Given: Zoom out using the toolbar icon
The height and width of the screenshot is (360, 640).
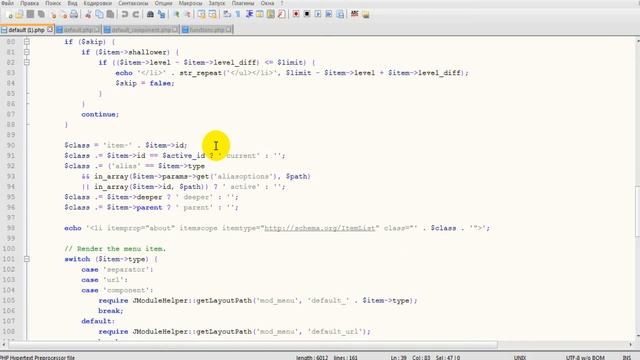Looking at the screenshot, I should click(x=187, y=15).
